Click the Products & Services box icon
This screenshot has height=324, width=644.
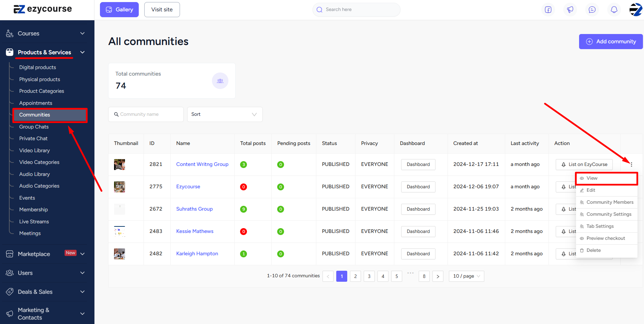click(x=10, y=52)
